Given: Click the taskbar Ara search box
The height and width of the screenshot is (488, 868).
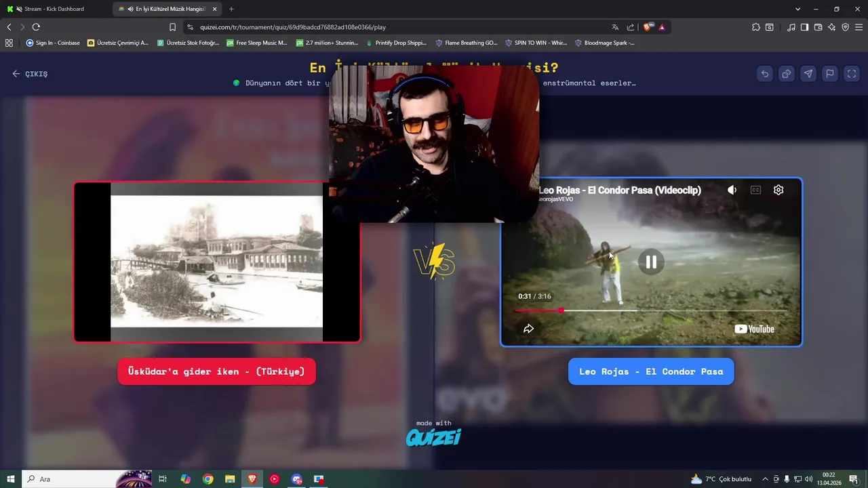Looking at the screenshot, I should coord(87,479).
